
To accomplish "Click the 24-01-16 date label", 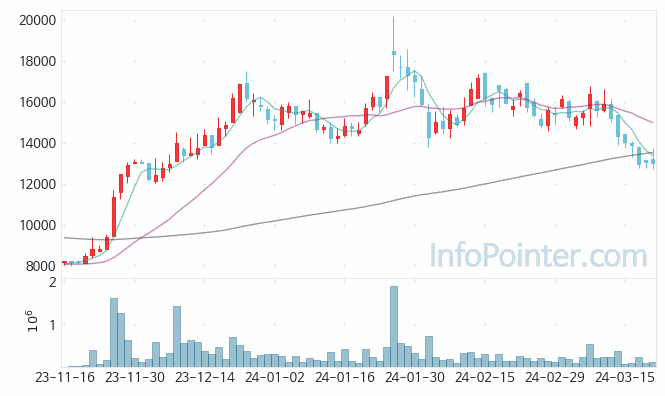I will point(345,377).
